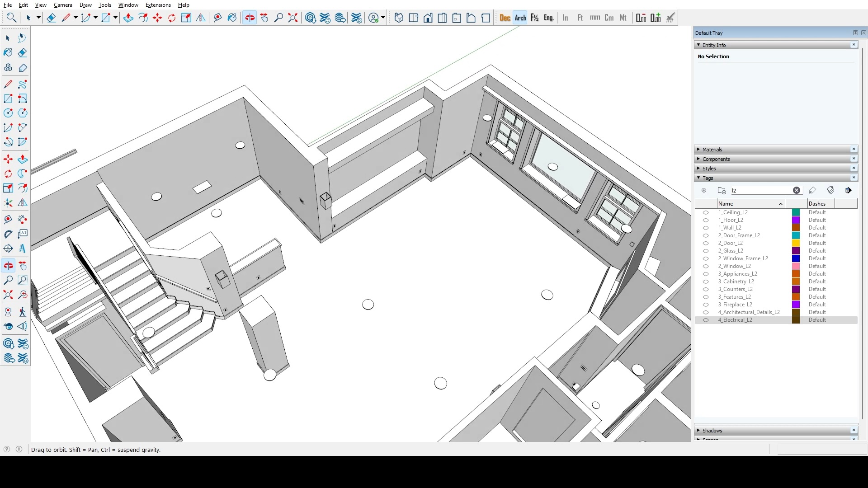Select the Eraser tool in top toolbar
Image resolution: width=868 pixels, height=488 pixels.
pyautogui.click(x=51, y=18)
